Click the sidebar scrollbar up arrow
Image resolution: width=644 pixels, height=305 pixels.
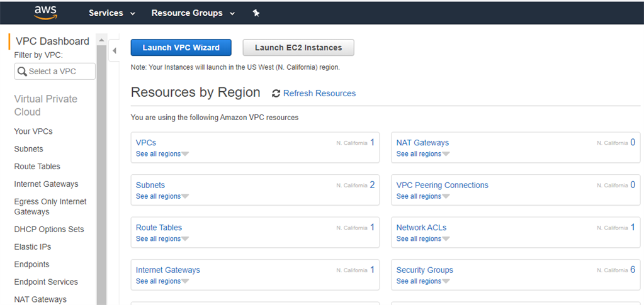coord(101,40)
